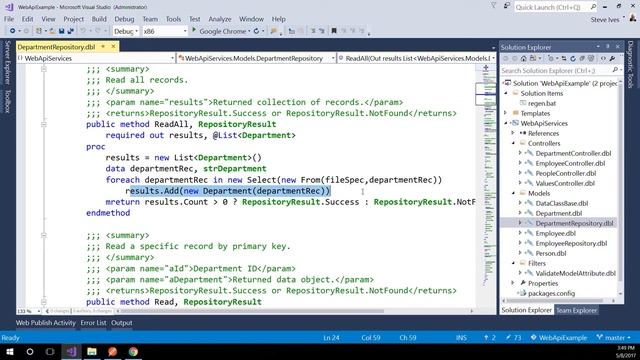Viewport: 640px width, 360px height.
Task: Click the unpushed commits arrow in status bar
Action: tap(486, 338)
